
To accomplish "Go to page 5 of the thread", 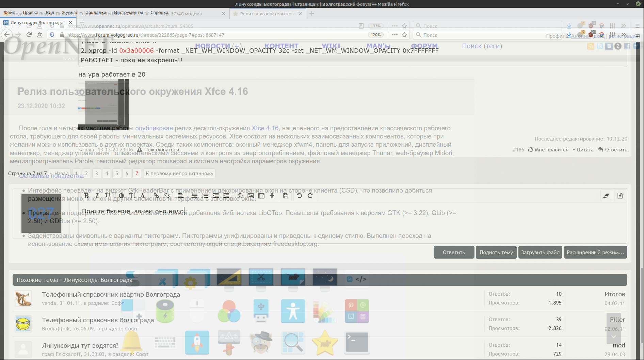I will (x=117, y=174).
